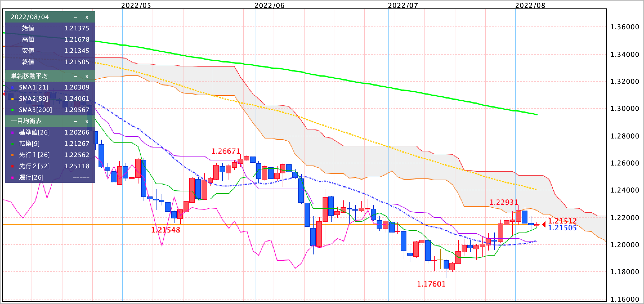Click the 2022/05 time axis label
Screen dimensions: 644x304
tap(136, 5)
